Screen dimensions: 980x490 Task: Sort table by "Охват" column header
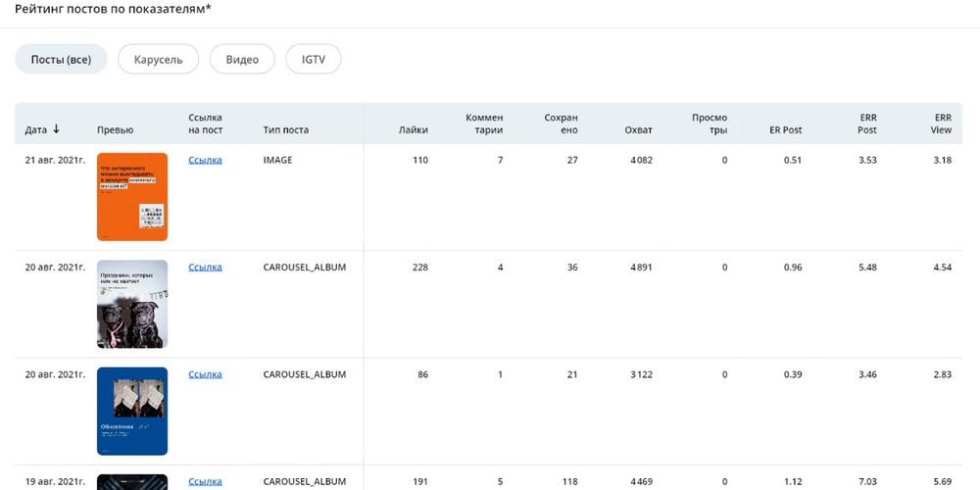point(638,130)
